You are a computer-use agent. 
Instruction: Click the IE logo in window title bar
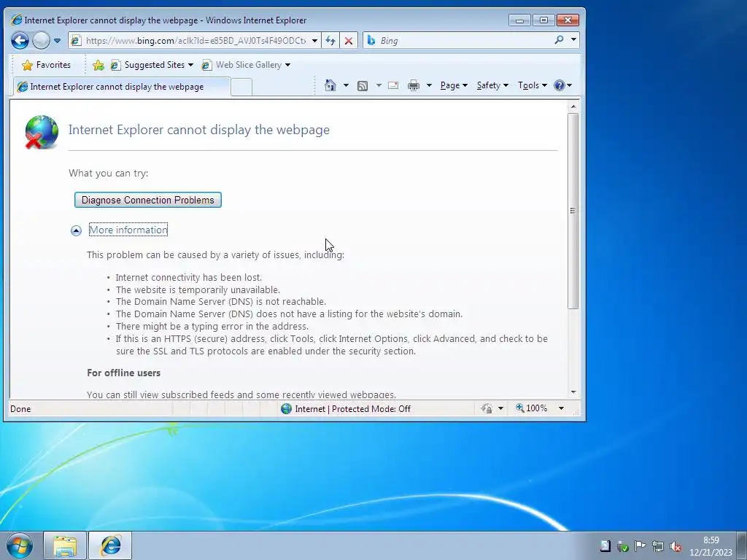pos(17,20)
